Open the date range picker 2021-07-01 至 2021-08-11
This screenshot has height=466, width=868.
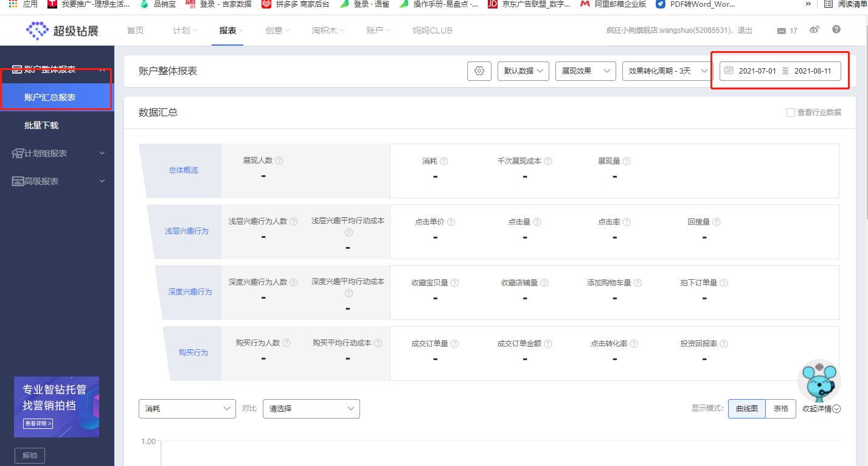[x=780, y=71]
